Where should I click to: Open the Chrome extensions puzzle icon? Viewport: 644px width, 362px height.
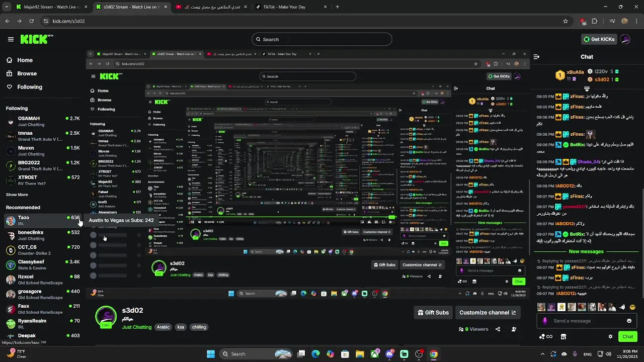click(x=595, y=21)
